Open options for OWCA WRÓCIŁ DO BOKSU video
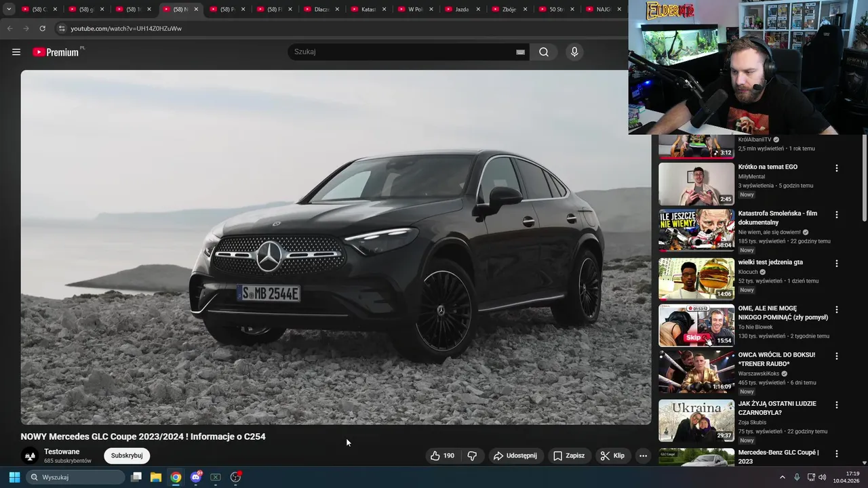This screenshot has width=868, height=488. click(836, 356)
